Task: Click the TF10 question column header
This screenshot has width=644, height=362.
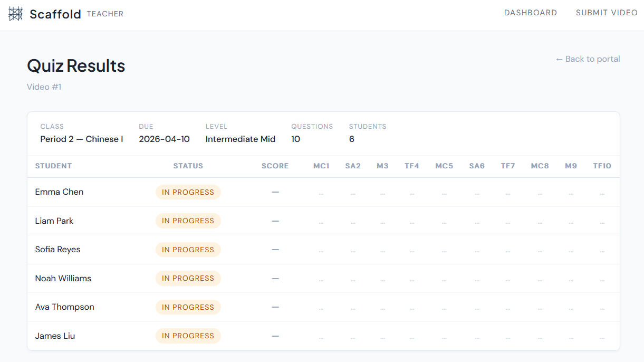Action: (602, 166)
